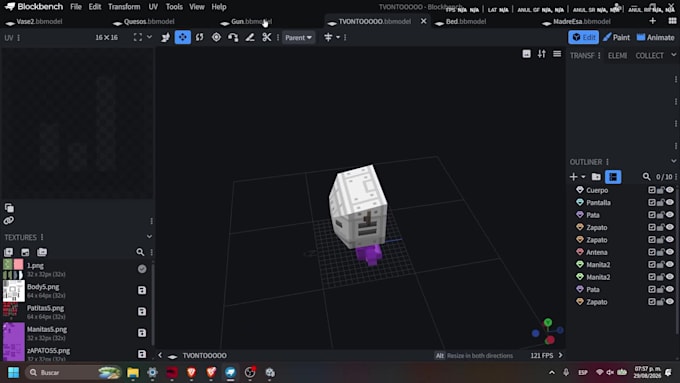This screenshot has width=680, height=383.
Task: Click the viewport swap-arrows icon
Action: click(542, 54)
